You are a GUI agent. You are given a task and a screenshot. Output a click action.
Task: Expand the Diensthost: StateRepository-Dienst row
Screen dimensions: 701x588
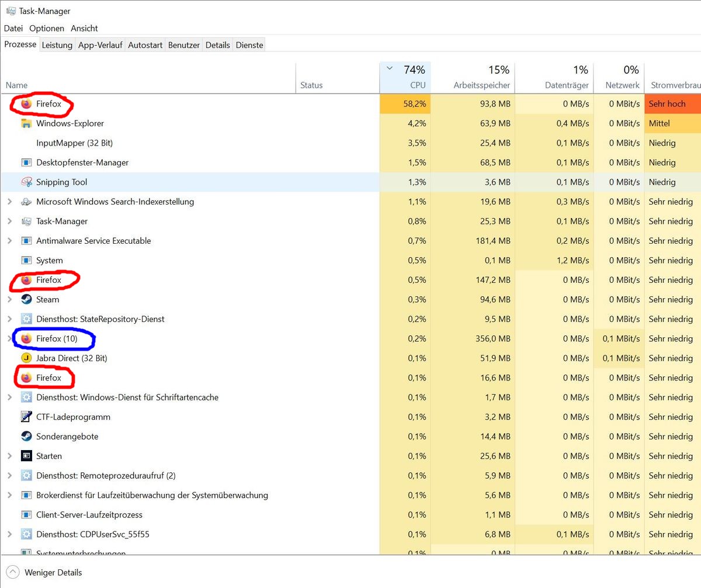pyautogui.click(x=9, y=319)
